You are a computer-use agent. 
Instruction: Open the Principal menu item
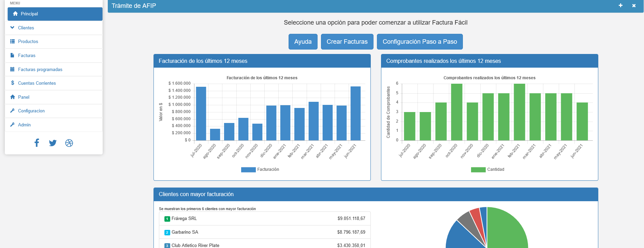pyautogui.click(x=55, y=14)
